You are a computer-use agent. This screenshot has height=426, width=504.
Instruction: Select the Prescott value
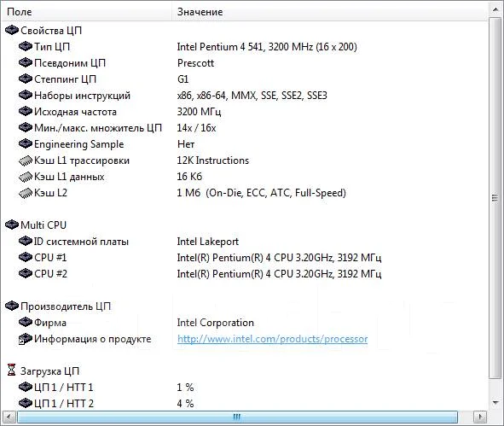195,63
